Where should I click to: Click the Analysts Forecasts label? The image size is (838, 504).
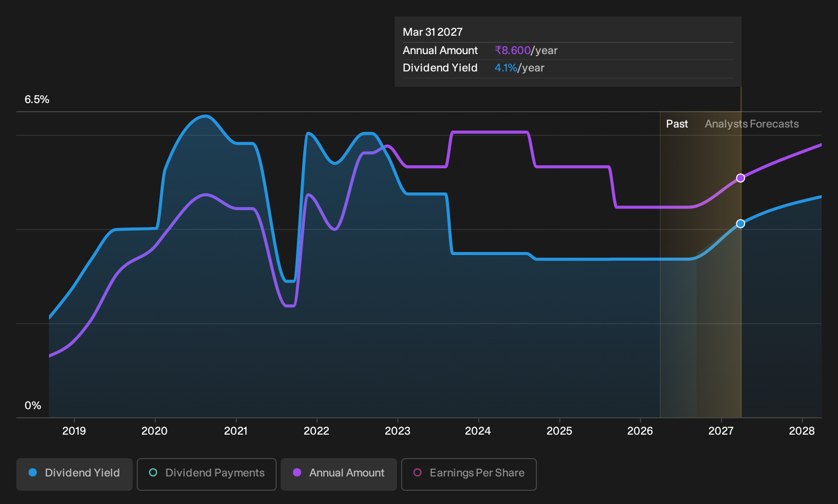(752, 124)
